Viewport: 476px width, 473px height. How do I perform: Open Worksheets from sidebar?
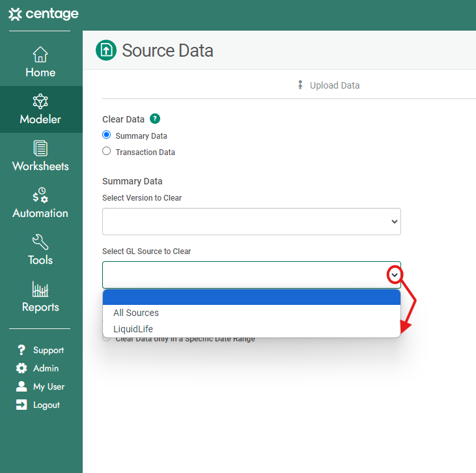pos(40,156)
